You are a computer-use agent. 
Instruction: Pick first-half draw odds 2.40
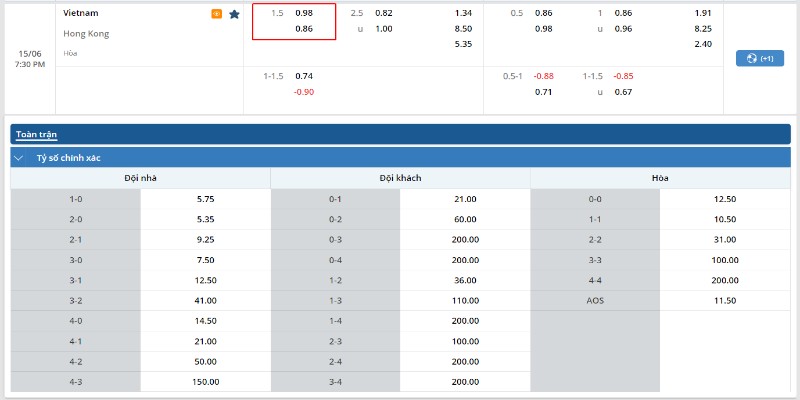pos(702,44)
